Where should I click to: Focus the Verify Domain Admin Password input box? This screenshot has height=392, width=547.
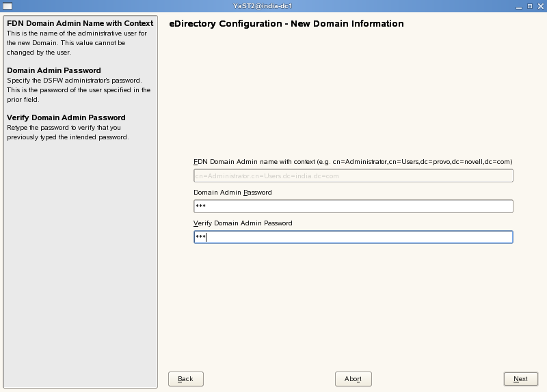[353, 237]
